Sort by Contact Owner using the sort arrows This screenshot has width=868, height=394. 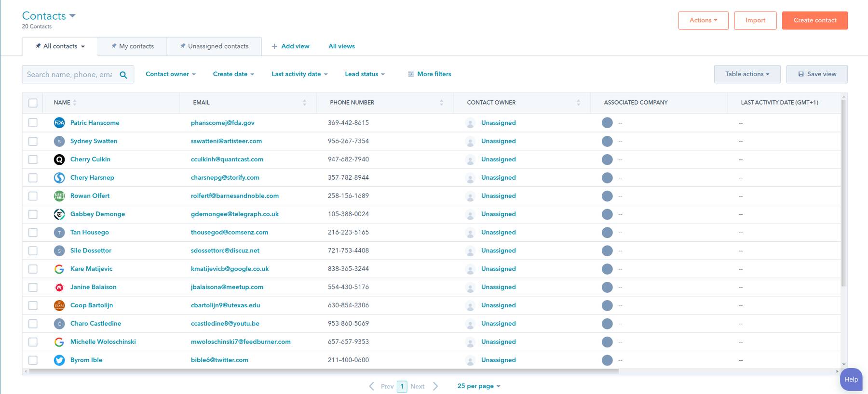[x=578, y=103]
